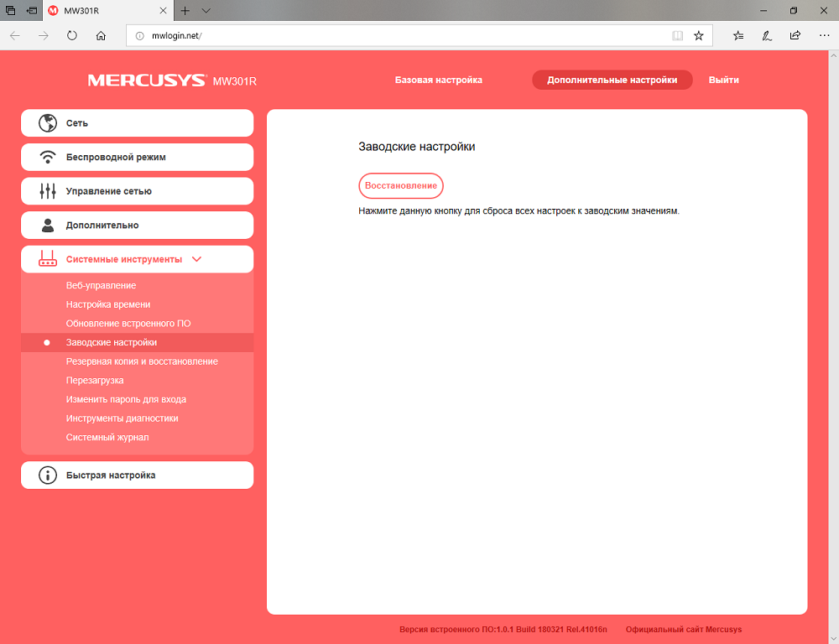This screenshot has width=839, height=644.
Task: Open Официальный сайт Mercusys link
Action: [x=684, y=630]
